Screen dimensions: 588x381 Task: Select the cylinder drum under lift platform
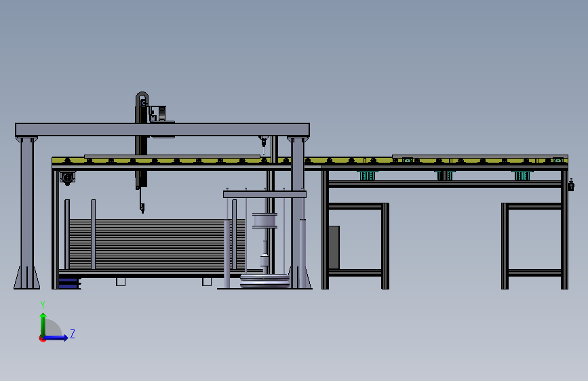click(x=264, y=220)
